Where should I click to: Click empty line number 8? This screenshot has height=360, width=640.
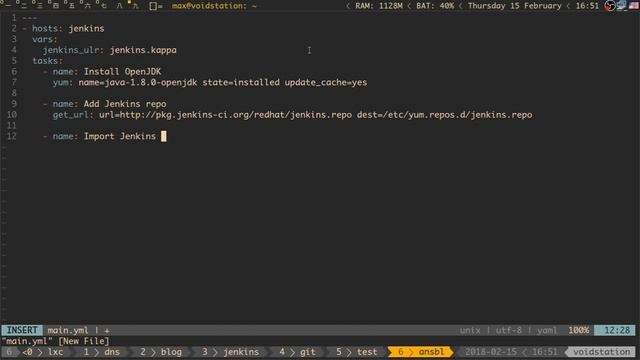click(x=14, y=93)
